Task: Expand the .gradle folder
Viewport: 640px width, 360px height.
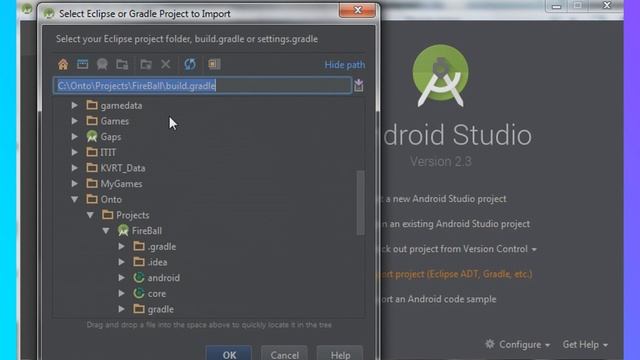Action: click(122, 247)
